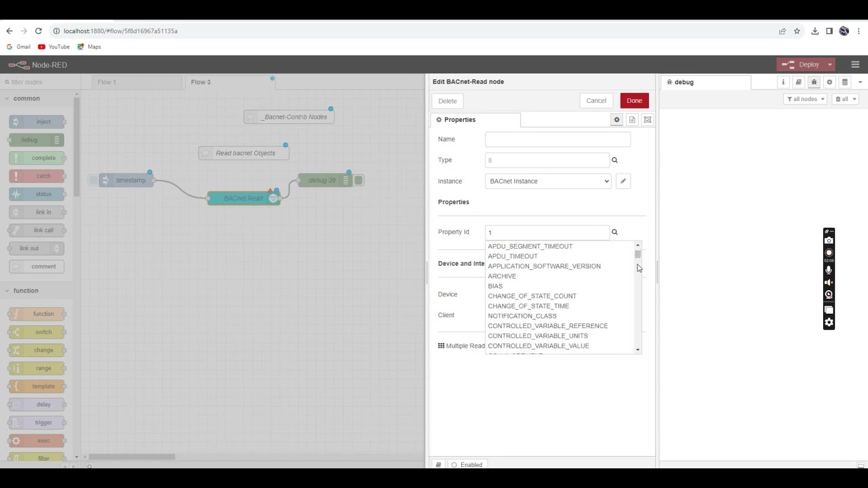Open the Gmail bookmark
Screen dimensions: 868x488
[x=18, y=47]
